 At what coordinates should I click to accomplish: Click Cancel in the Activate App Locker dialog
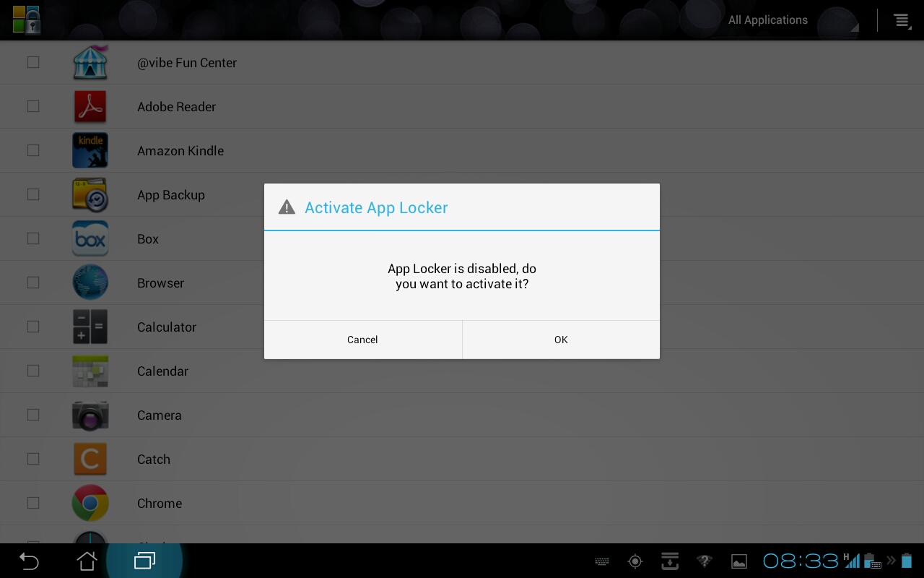pyautogui.click(x=362, y=340)
